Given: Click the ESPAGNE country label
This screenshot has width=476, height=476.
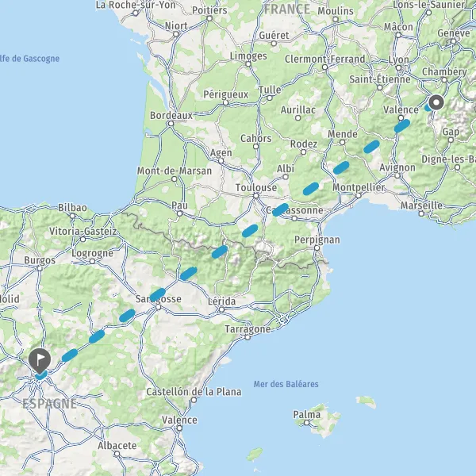Looking at the screenshot, I should coord(49,404).
